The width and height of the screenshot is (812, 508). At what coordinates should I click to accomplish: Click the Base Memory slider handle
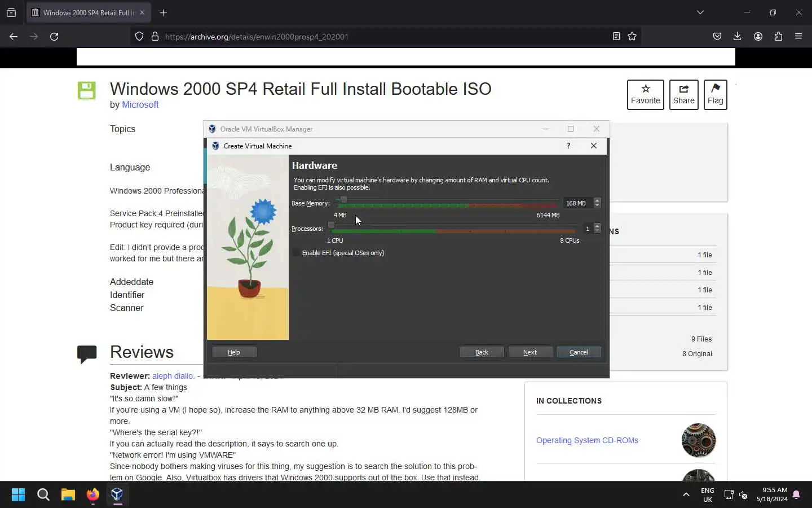point(343,199)
